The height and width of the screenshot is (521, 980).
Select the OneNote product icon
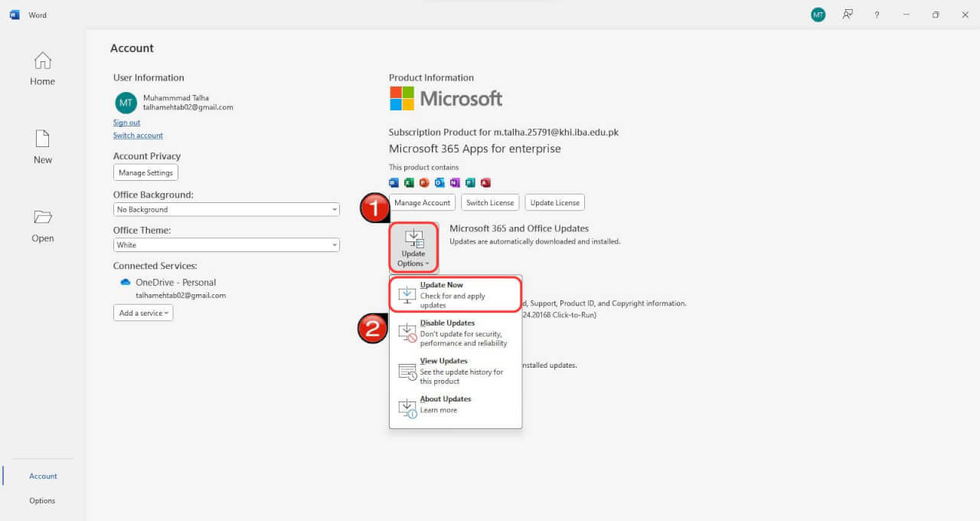(x=454, y=182)
